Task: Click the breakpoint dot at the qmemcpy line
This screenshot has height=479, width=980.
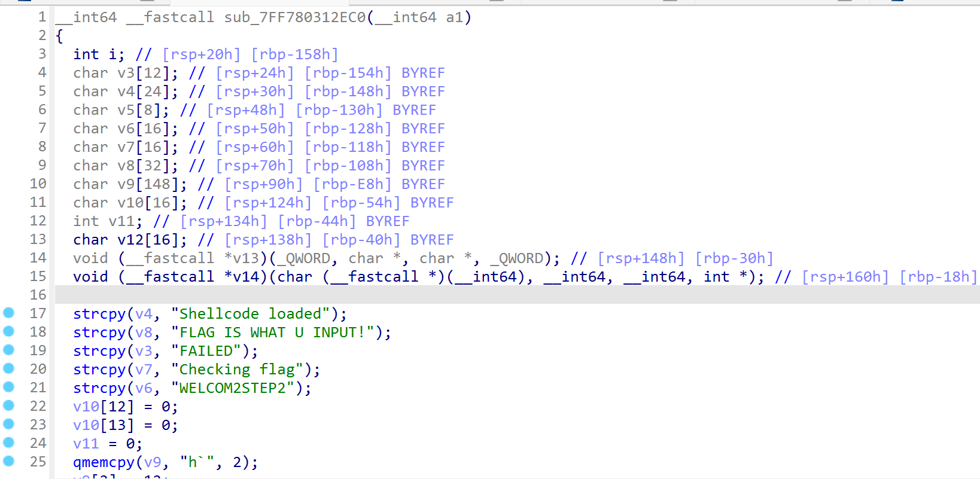Action: click(9, 461)
